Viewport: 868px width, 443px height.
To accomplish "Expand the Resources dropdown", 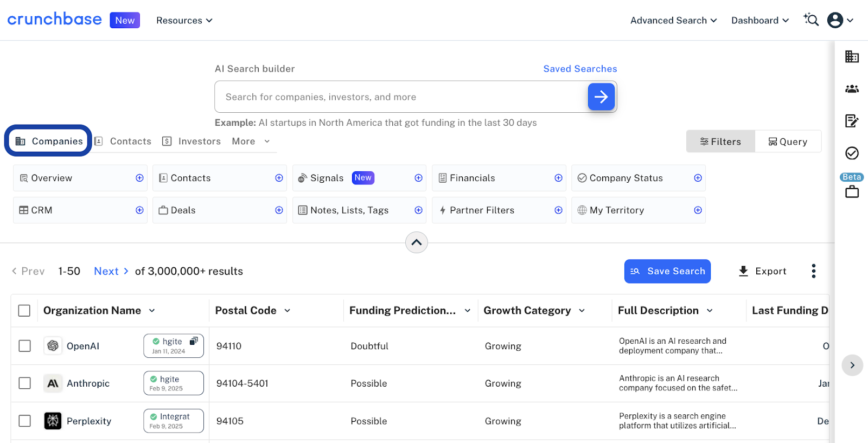I will coord(184,21).
